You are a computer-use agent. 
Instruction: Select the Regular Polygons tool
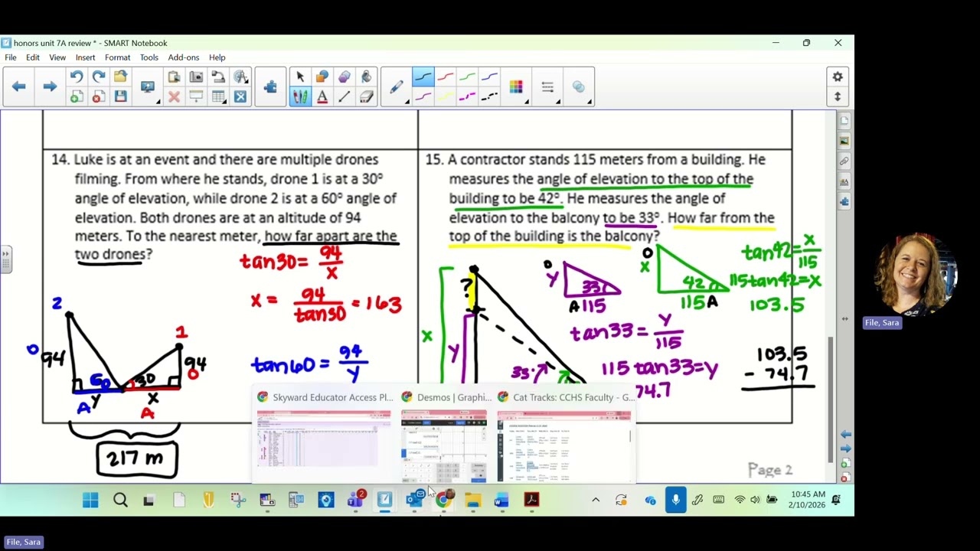pos(345,77)
